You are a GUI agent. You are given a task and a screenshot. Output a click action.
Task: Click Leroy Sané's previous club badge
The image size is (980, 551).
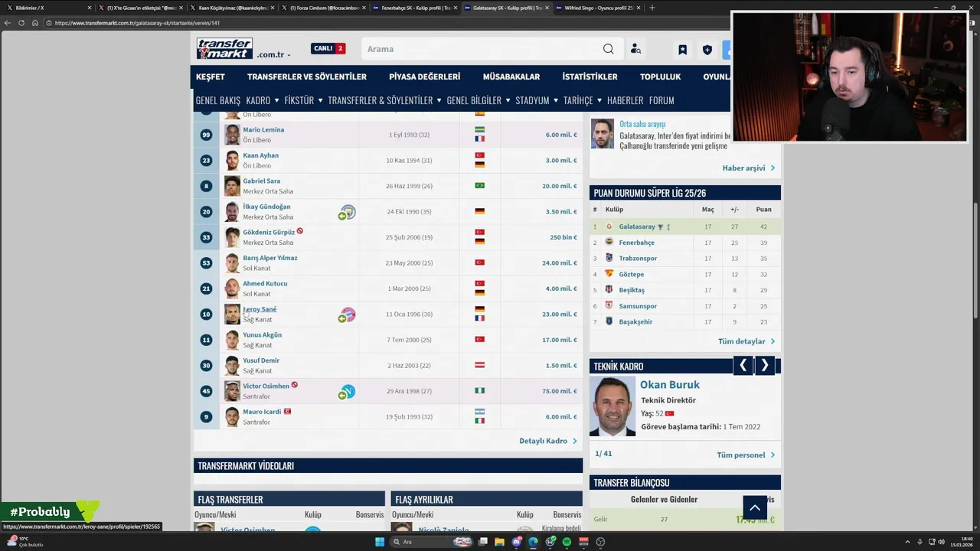click(x=348, y=315)
